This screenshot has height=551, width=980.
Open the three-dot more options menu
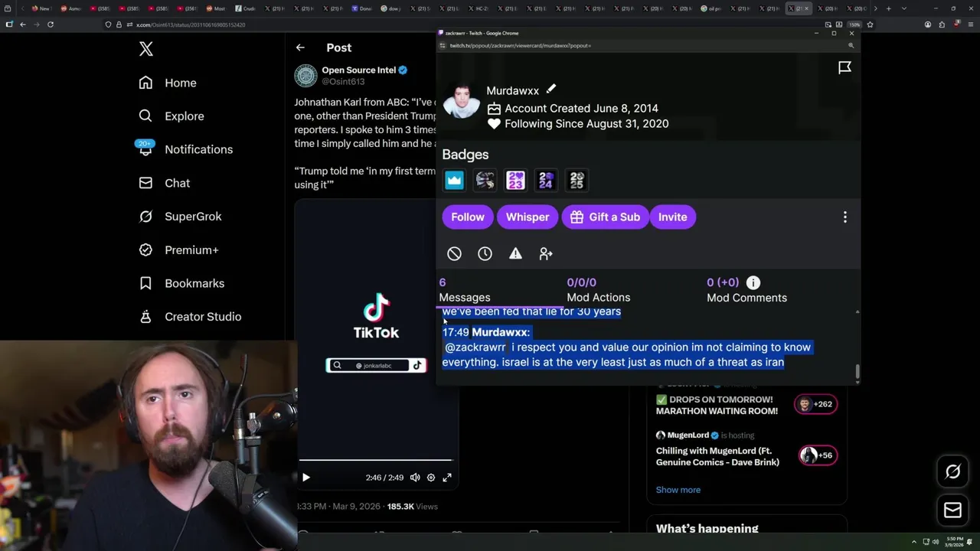[x=845, y=217]
